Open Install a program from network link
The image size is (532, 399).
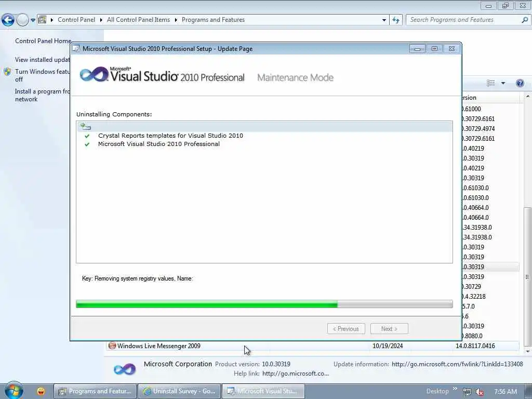43,96
